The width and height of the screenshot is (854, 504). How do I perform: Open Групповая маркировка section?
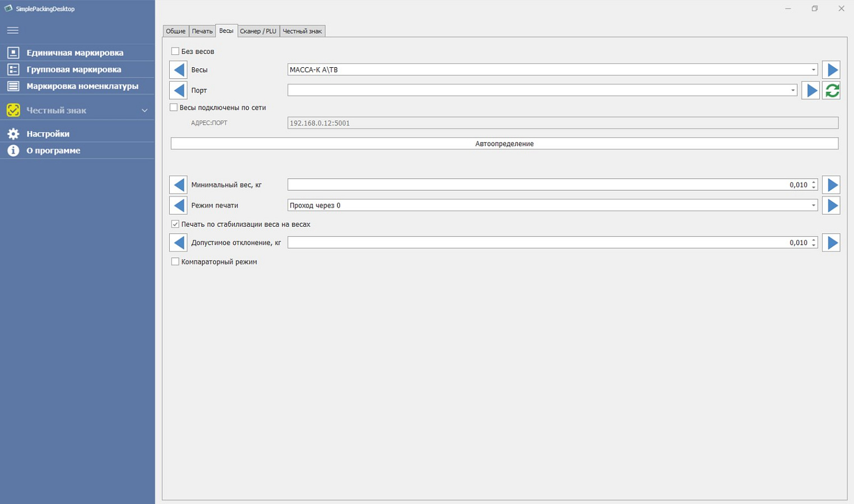click(x=77, y=69)
